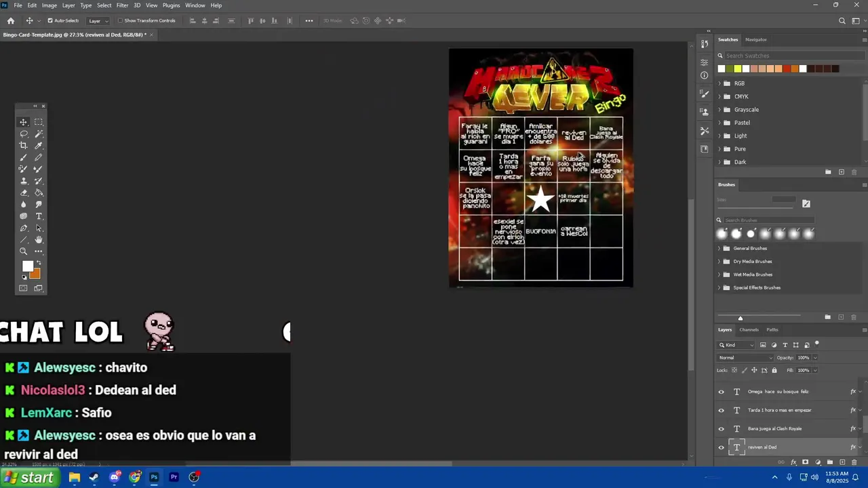
Task: Hide the 'Tarda 1 hora o mas en empezar' layer
Action: [721, 410]
